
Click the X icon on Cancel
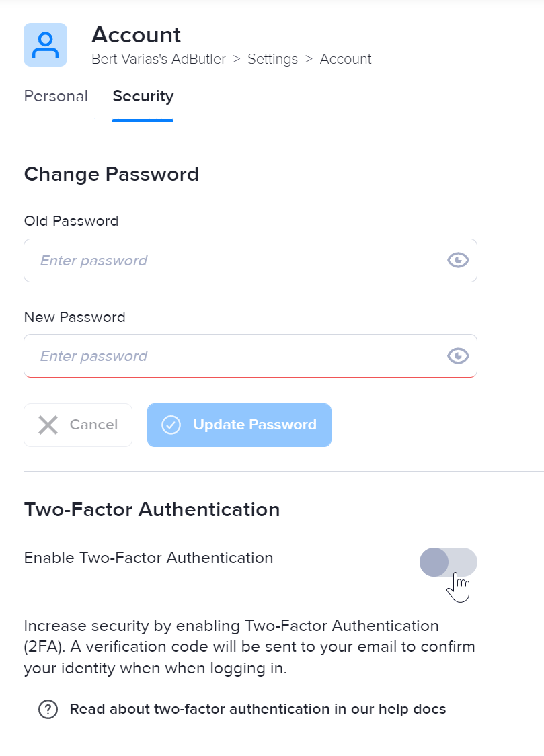[x=48, y=425]
